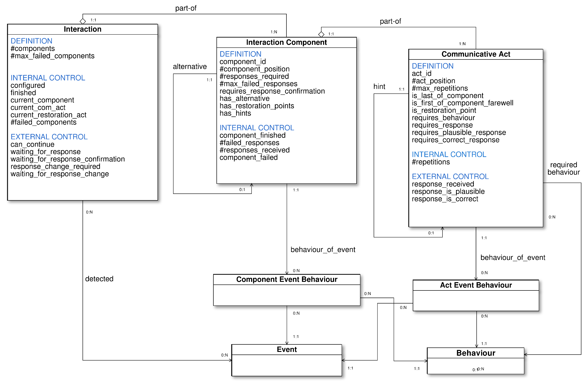Click the detected relationship label
Viewport: 588px width, 387px height.
pyautogui.click(x=99, y=279)
